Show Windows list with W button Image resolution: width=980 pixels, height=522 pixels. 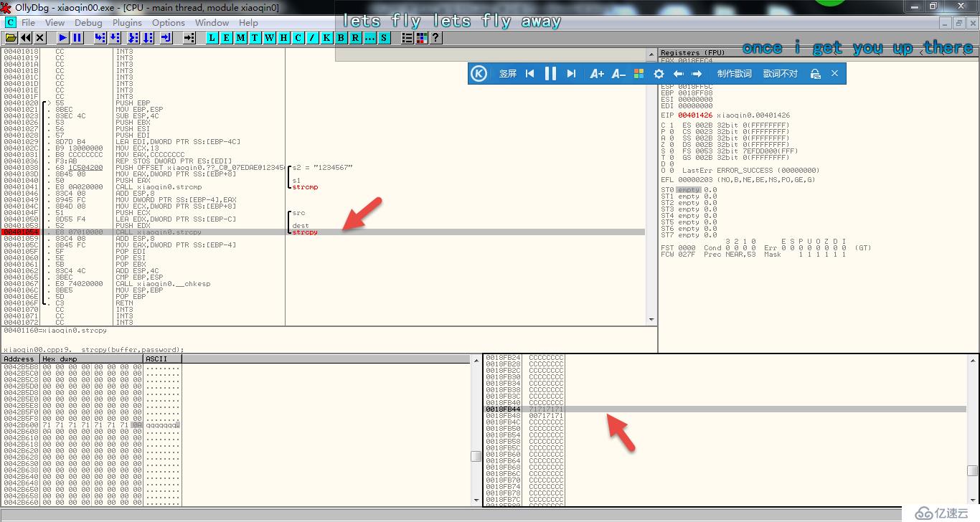click(x=270, y=37)
